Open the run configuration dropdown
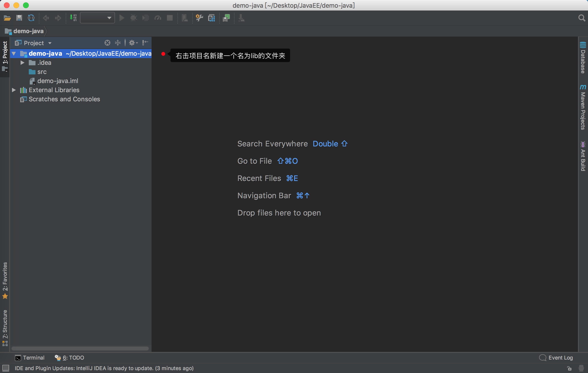Screen dimensions: 588x373 coord(97,18)
